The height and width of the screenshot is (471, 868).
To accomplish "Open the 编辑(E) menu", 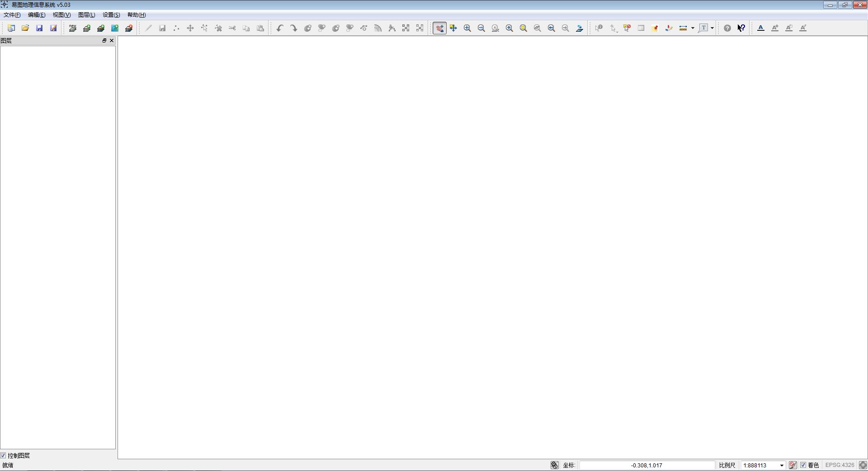I will point(37,15).
